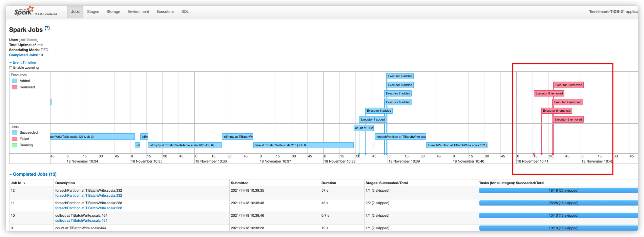The width and height of the screenshot is (644, 237).
Task: Open the Stages tab
Action: 93,12
